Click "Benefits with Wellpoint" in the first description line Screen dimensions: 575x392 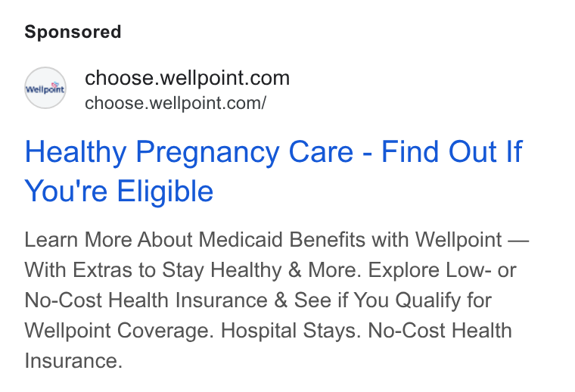click(395, 240)
